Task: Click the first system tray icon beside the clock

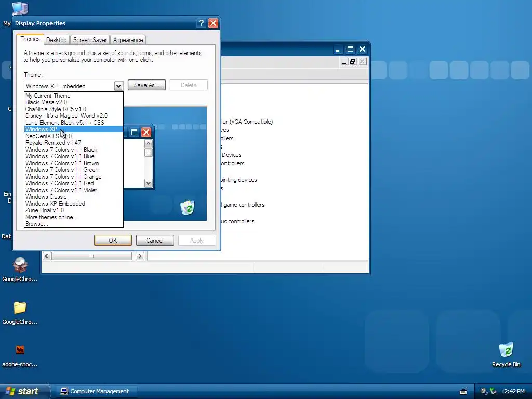Action: [484, 391]
